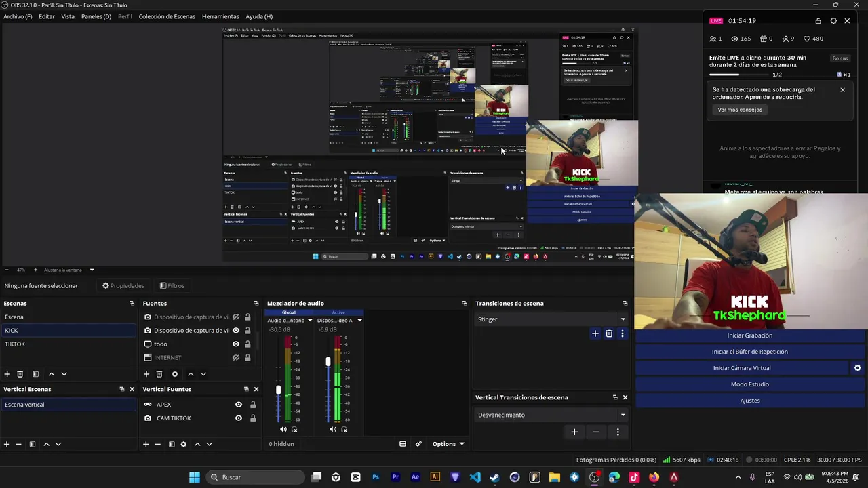Remove selected source with Fuentes trash icon
Screen dimensions: 868x488
coord(159,374)
